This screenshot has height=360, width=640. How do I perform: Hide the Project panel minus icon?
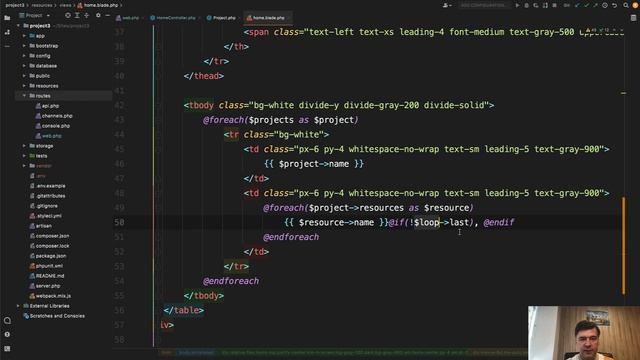coord(107,16)
